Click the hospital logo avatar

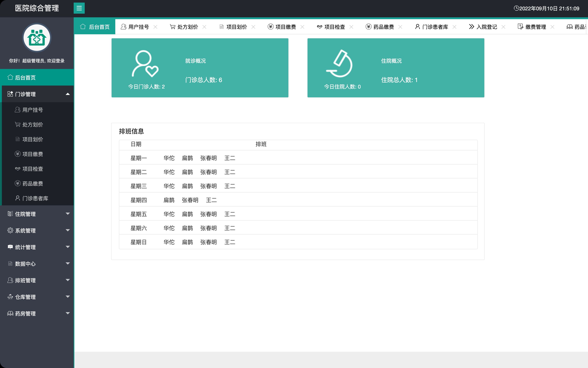tap(37, 38)
